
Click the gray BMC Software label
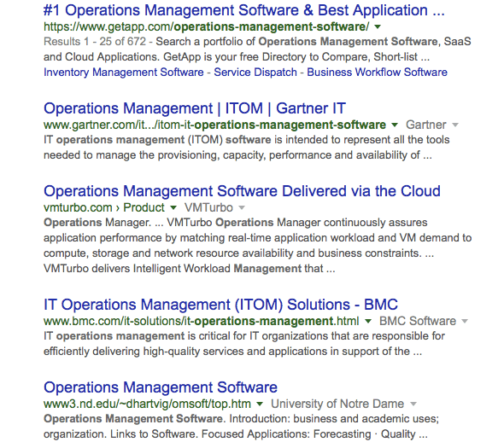point(418,321)
